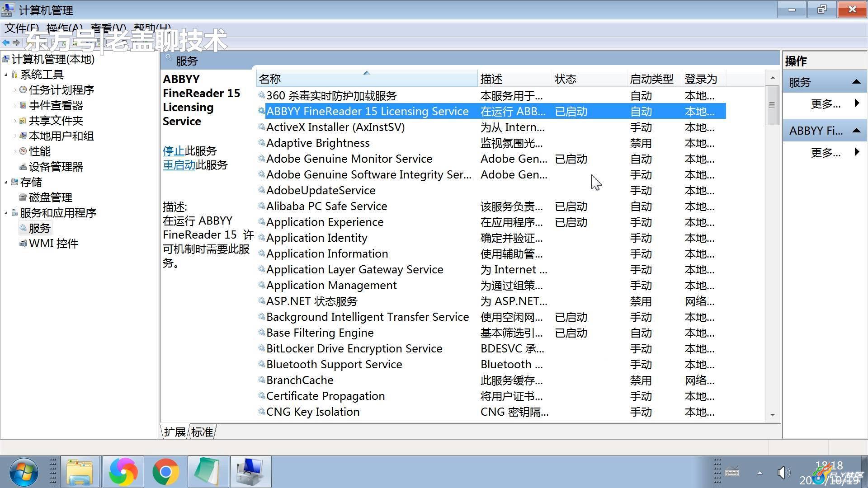Image resolution: width=868 pixels, height=488 pixels.
Task: Open File Explorer from taskbar
Action: coord(80,472)
